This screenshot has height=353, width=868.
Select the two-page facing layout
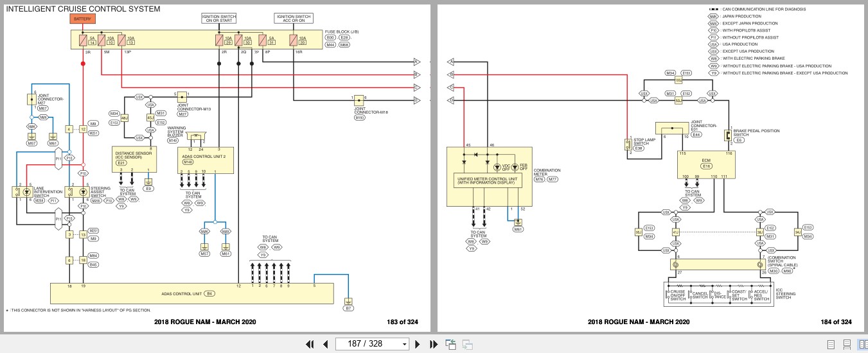862,345
